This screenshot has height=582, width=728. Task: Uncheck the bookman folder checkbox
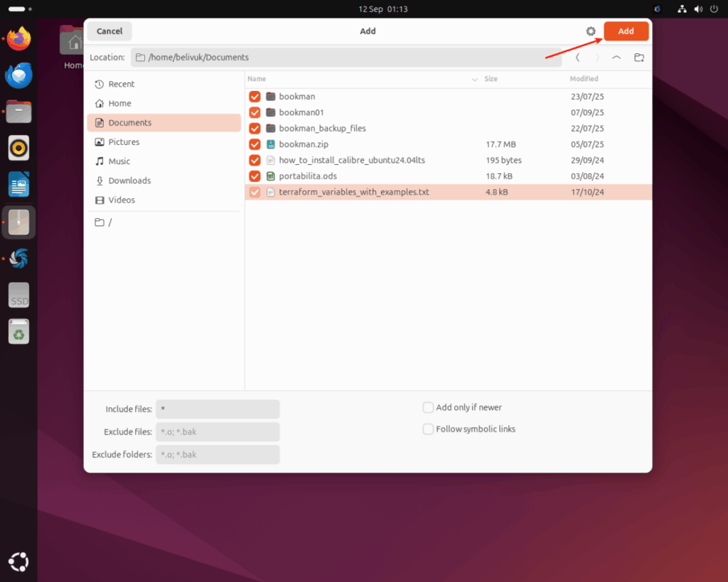point(255,97)
